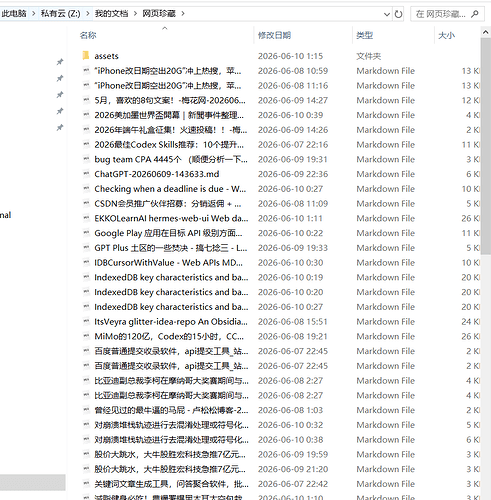The image size is (491, 500).
Task: Sort files by 类型 column header
Action: click(x=364, y=35)
